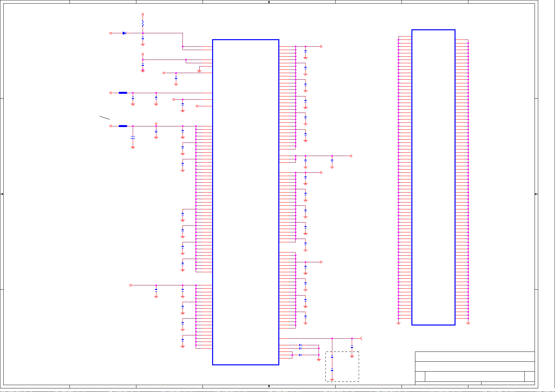Click inside the dashed-outline optional components box
This screenshot has width=555, height=392.
tap(342, 367)
